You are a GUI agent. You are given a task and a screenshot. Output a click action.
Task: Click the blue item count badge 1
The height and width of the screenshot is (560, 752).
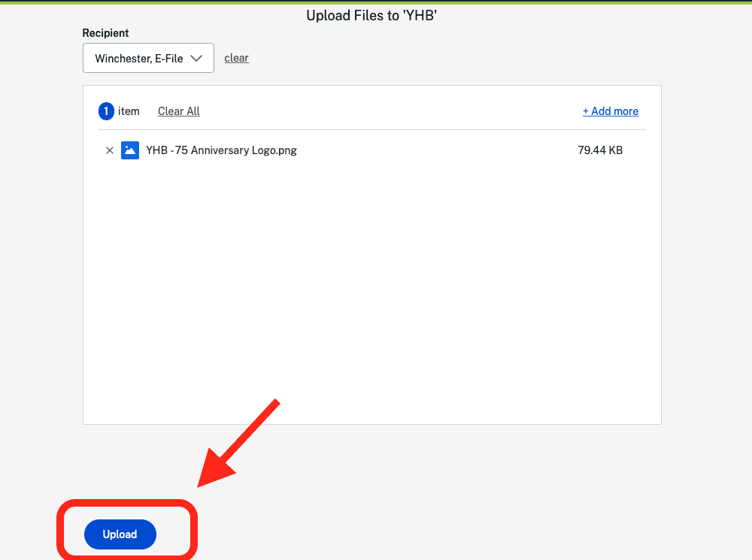[106, 111]
